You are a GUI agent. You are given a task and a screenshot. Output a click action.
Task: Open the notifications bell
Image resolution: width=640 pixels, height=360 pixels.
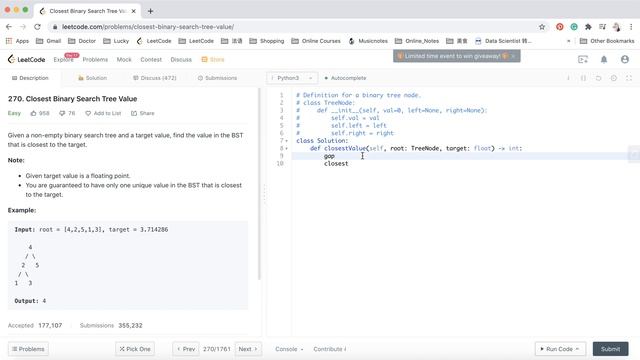pos(604,60)
